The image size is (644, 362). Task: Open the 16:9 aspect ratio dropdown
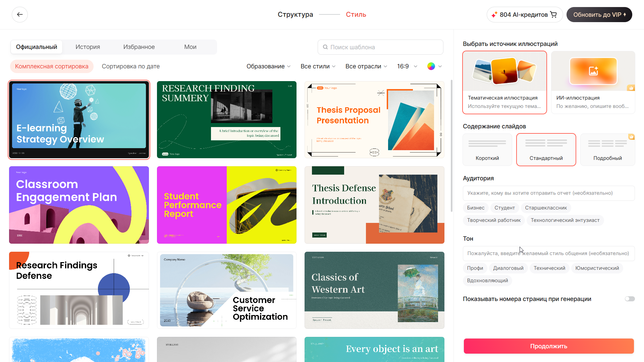pyautogui.click(x=407, y=66)
